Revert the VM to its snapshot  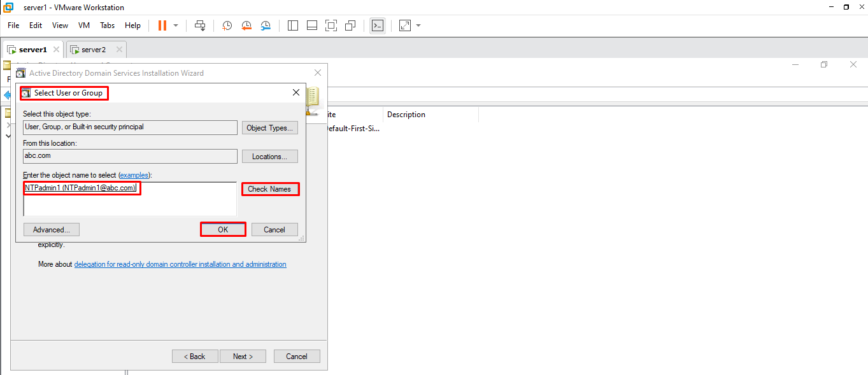tap(246, 25)
